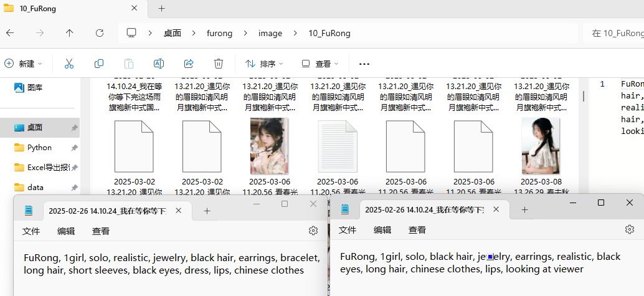Open Python folder in navigation pane
The width and height of the screenshot is (644, 296).
coord(40,148)
